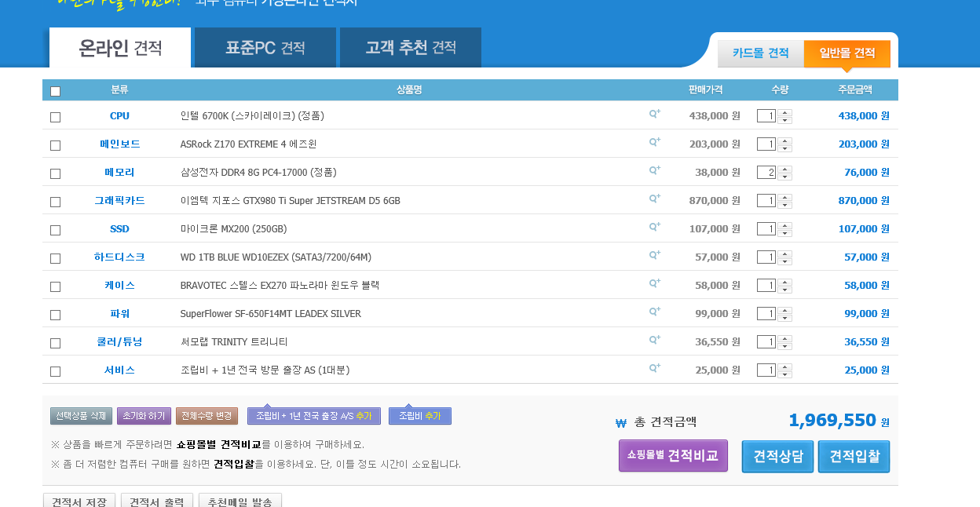
Task: Switch to 카드몰 견적 pricing mode
Action: pyautogui.click(x=760, y=53)
